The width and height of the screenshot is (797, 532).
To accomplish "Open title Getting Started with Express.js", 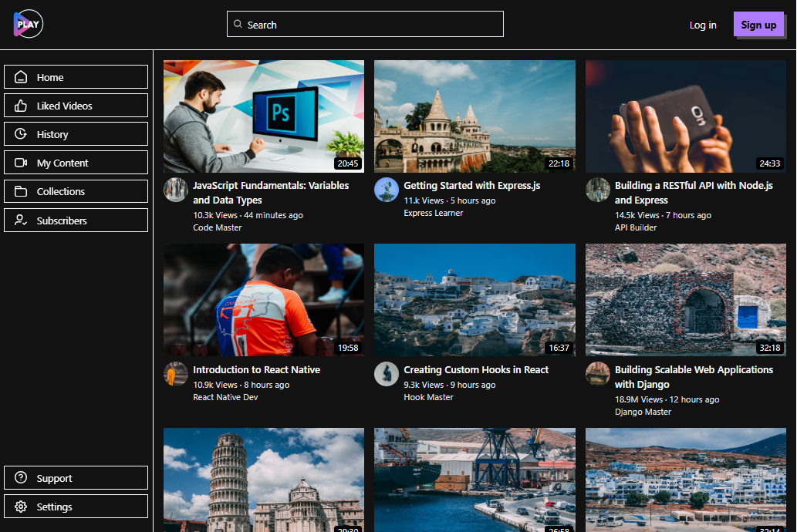I will click(x=471, y=186).
